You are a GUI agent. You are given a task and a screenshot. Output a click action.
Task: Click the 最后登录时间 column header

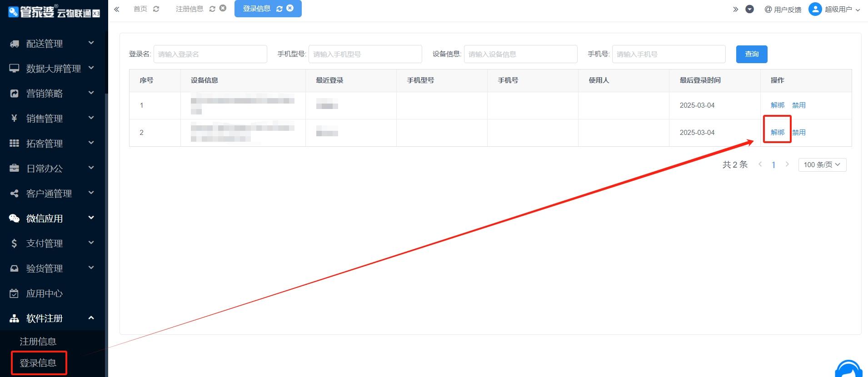point(700,80)
